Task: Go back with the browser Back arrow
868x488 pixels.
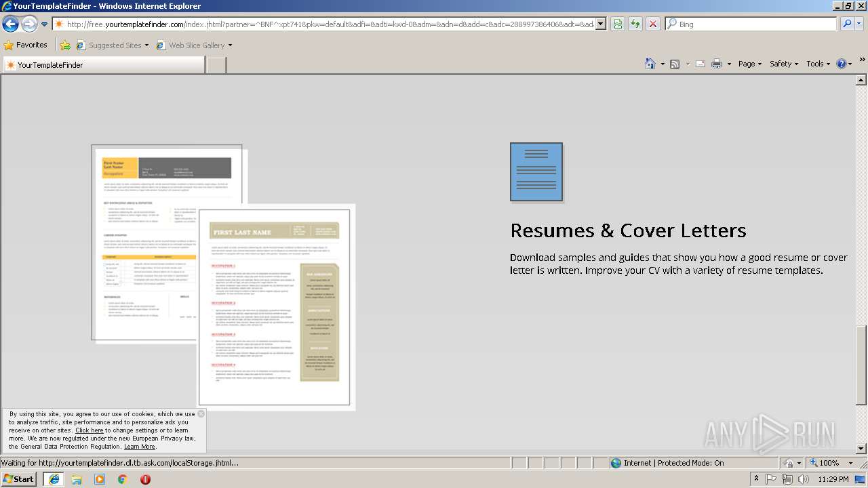Action: click(x=10, y=24)
